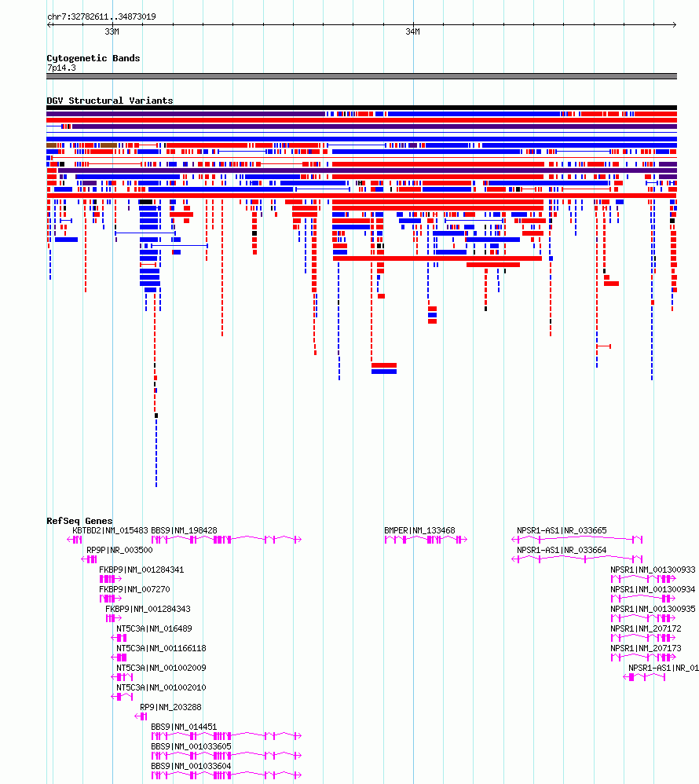Click the Cytogenetic Bands track title
The image size is (699, 784).
pos(93,58)
